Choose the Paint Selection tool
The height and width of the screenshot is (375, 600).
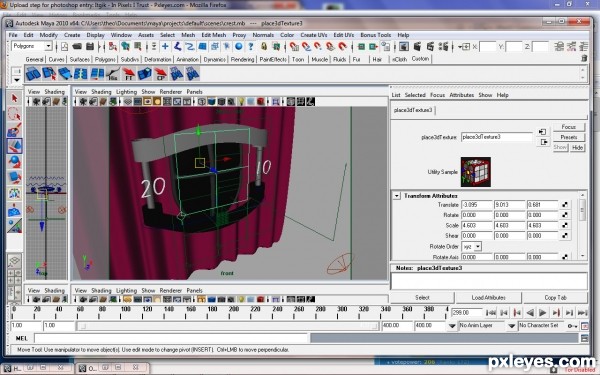15,130
